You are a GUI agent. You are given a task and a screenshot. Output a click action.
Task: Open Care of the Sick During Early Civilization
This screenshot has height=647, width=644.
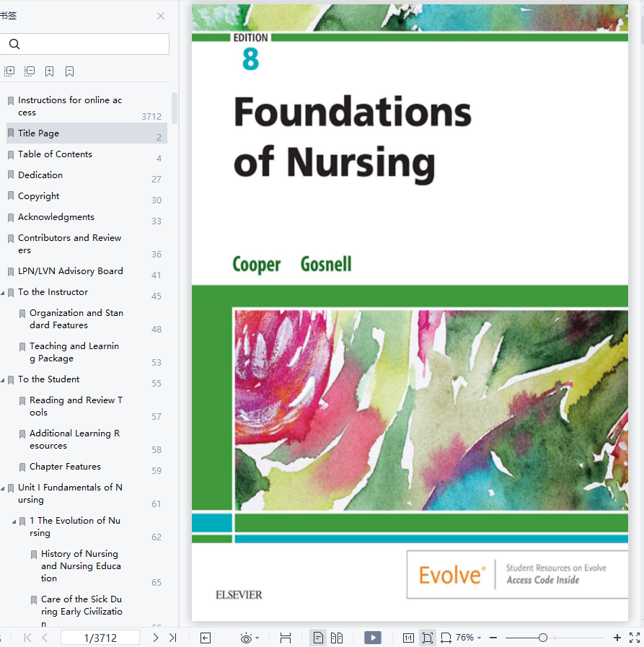tap(81, 612)
